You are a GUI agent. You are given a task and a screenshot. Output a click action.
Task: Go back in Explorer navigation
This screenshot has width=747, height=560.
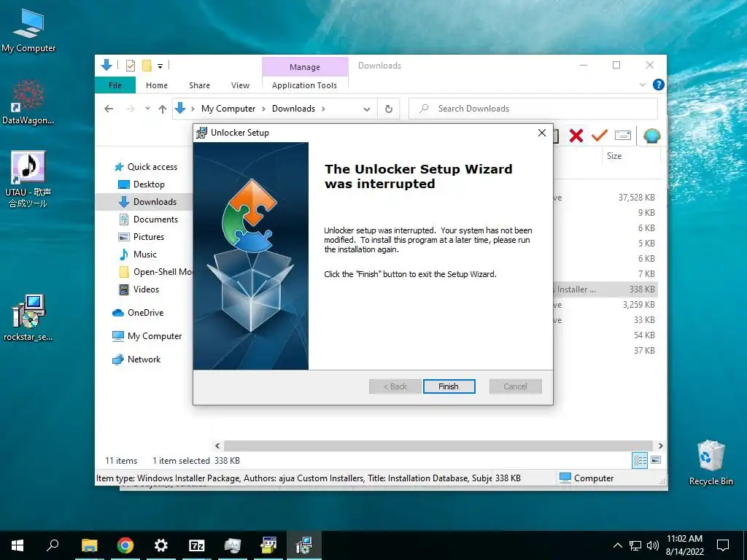click(x=109, y=109)
